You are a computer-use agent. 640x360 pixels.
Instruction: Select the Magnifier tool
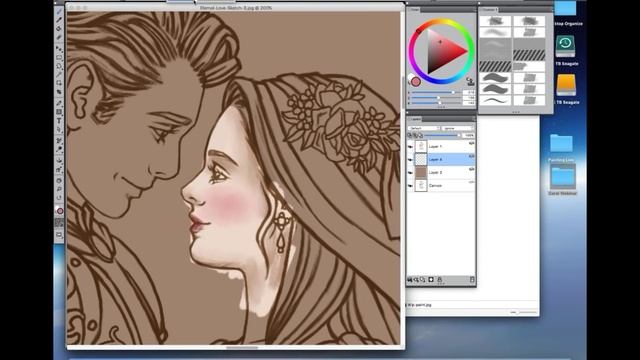(x=59, y=189)
